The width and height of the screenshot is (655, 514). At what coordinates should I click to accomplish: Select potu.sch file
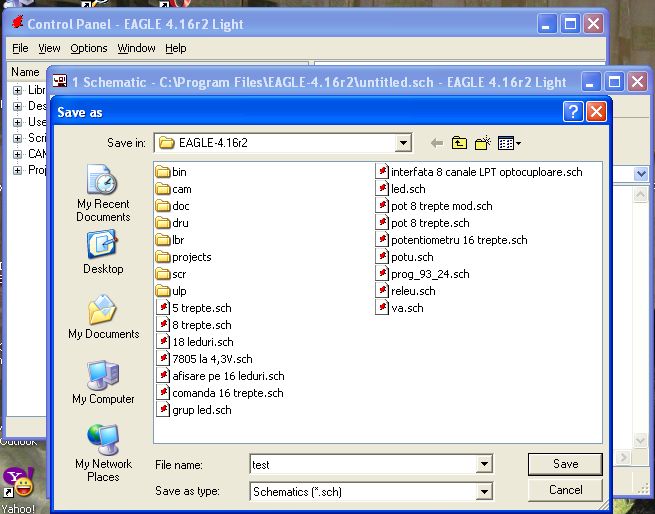404,257
